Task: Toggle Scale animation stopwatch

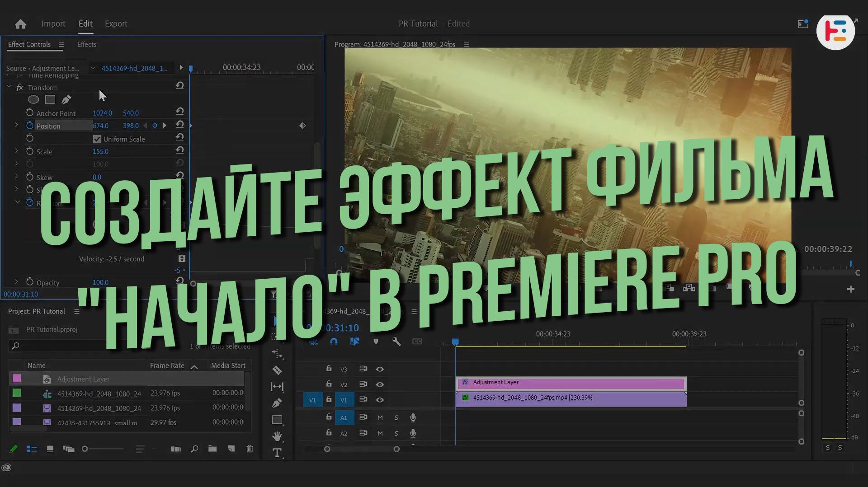Action: click(30, 151)
